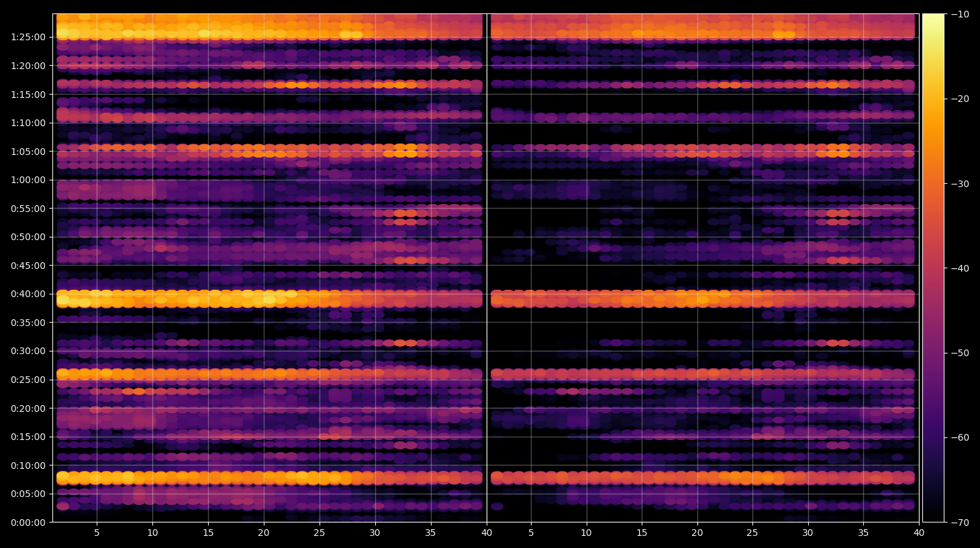The width and height of the screenshot is (980, 548).
Task: Click x-axis label 5 under the left heatmap
Action: pos(97,533)
